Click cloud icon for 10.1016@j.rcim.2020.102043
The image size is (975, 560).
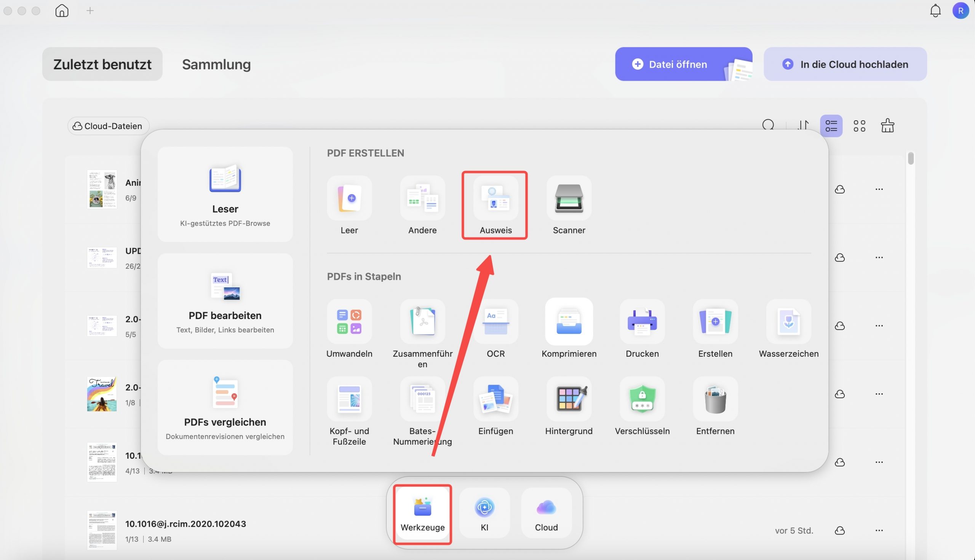tap(839, 531)
